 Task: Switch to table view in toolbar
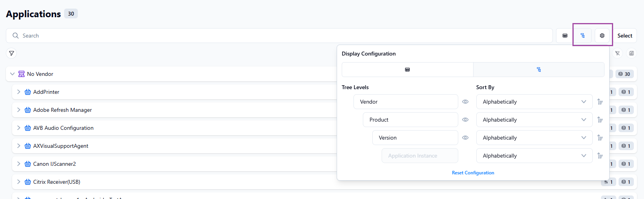point(565,36)
